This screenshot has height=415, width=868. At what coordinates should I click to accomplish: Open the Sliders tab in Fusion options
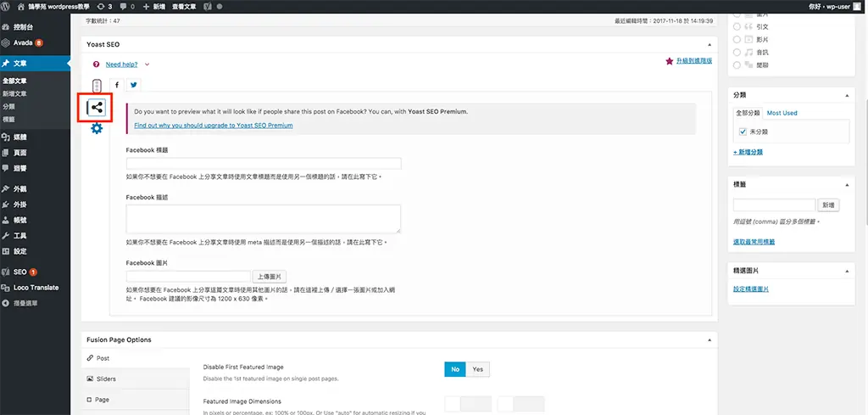pos(136,379)
